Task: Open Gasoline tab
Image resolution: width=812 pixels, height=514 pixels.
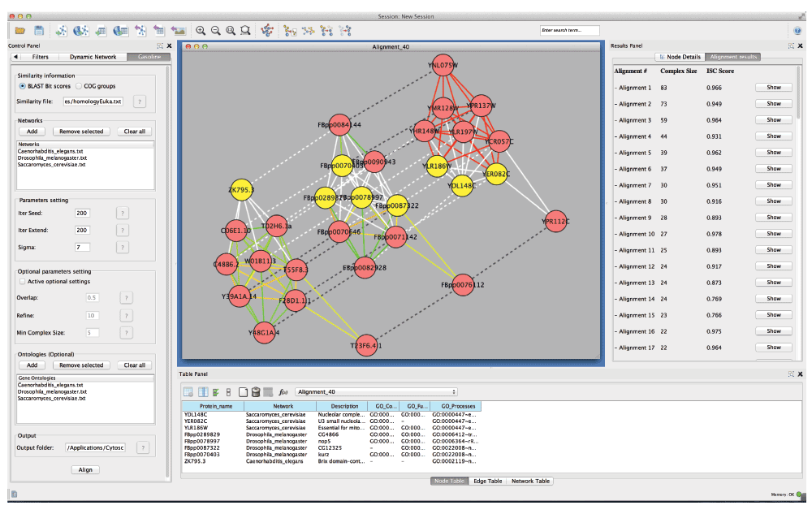Action: [149, 57]
